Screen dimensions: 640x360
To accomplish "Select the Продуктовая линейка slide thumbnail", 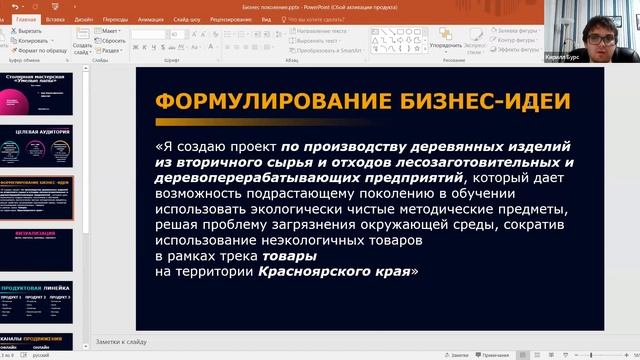I will 36,302.
